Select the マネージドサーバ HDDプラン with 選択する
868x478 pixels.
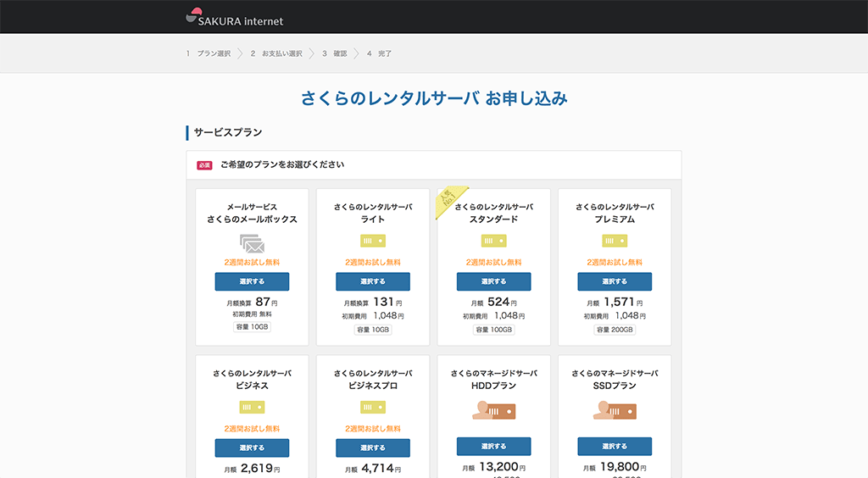[x=494, y=446]
